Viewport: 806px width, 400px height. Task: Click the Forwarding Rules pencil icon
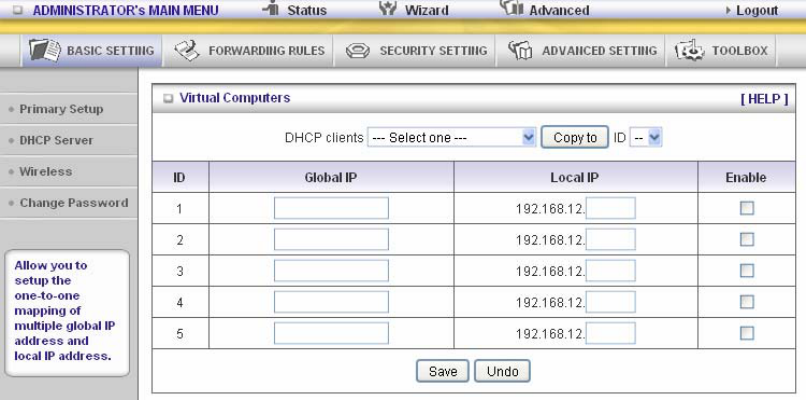187,50
